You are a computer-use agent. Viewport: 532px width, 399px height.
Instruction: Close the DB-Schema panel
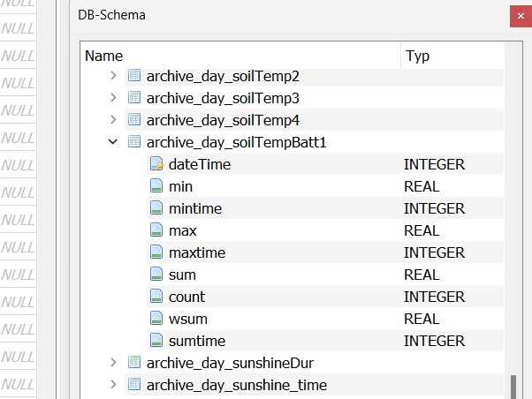521,16
